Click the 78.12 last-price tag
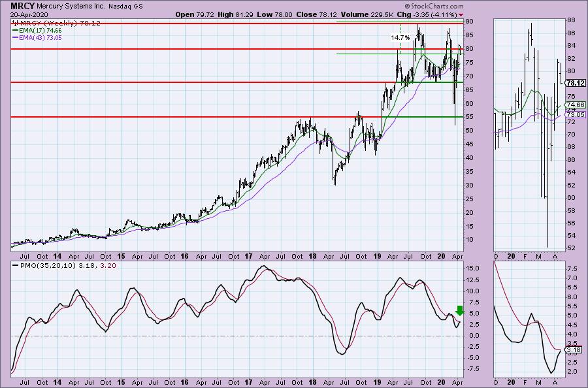Screen dimensions: 588x388 pyautogui.click(x=576, y=83)
